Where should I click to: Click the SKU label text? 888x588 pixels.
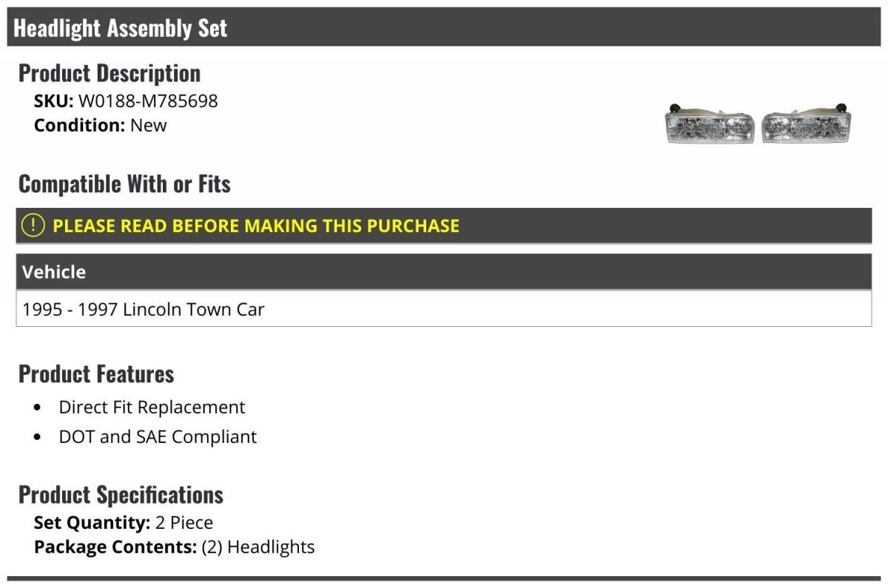click(54, 101)
